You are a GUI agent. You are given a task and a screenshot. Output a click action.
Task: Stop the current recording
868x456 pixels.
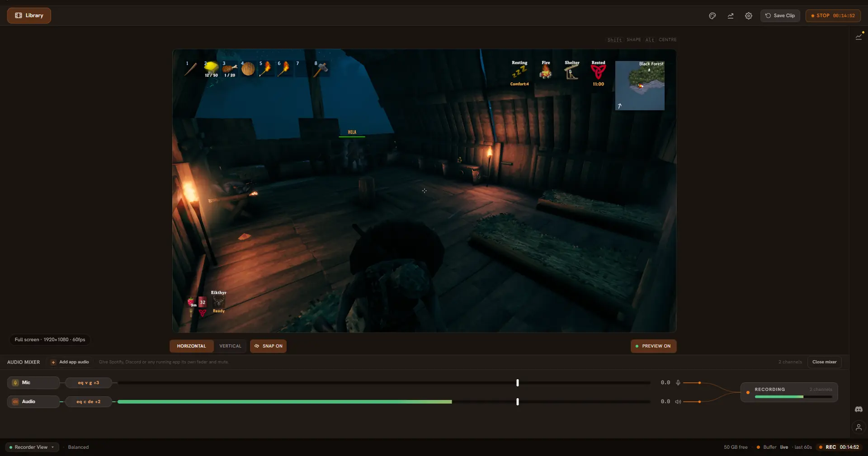833,16
